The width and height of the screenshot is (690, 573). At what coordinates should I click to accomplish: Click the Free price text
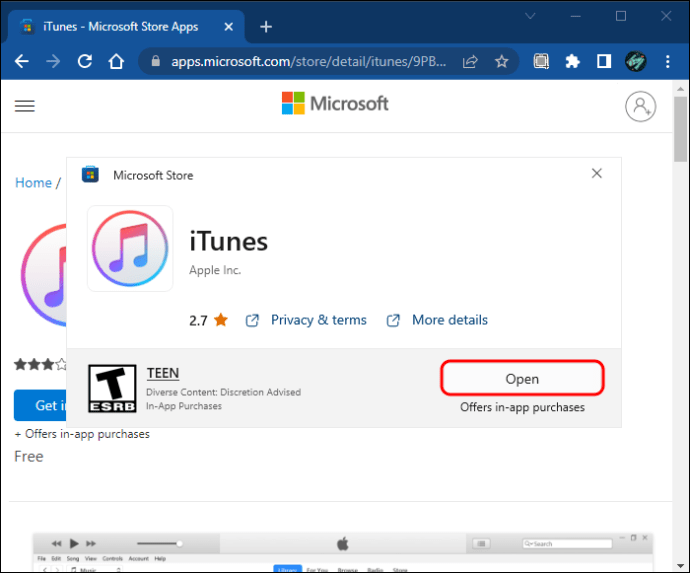(29, 456)
